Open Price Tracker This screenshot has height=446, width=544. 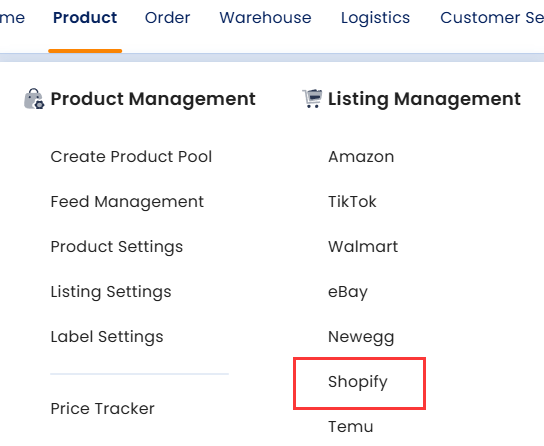(102, 409)
